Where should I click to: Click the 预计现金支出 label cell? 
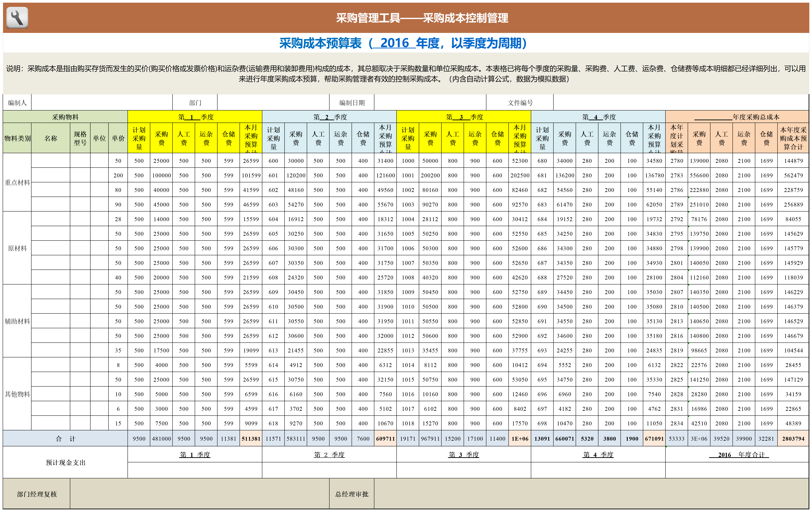coord(65,462)
